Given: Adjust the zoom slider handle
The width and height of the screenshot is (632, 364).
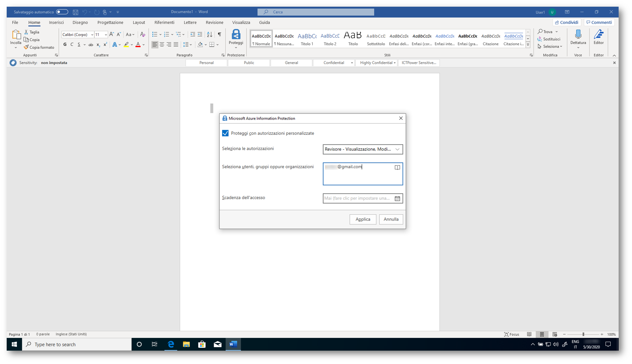Looking at the screenshot, I should (583, 334).
